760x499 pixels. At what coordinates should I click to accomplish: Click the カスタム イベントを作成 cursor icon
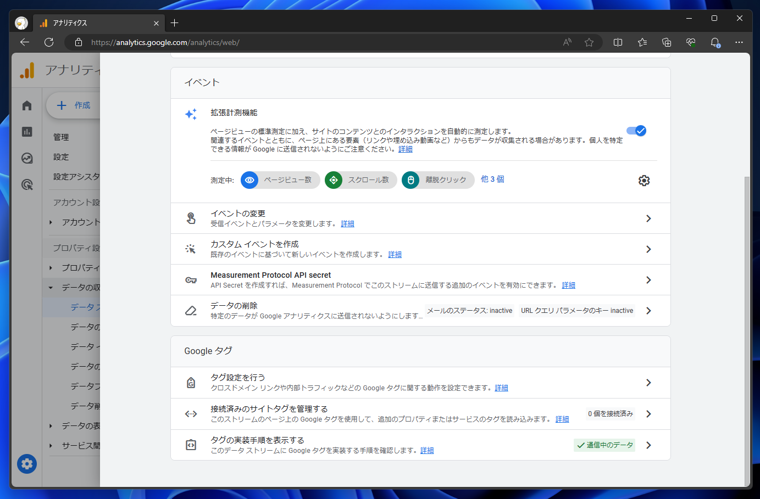[190, 249]
